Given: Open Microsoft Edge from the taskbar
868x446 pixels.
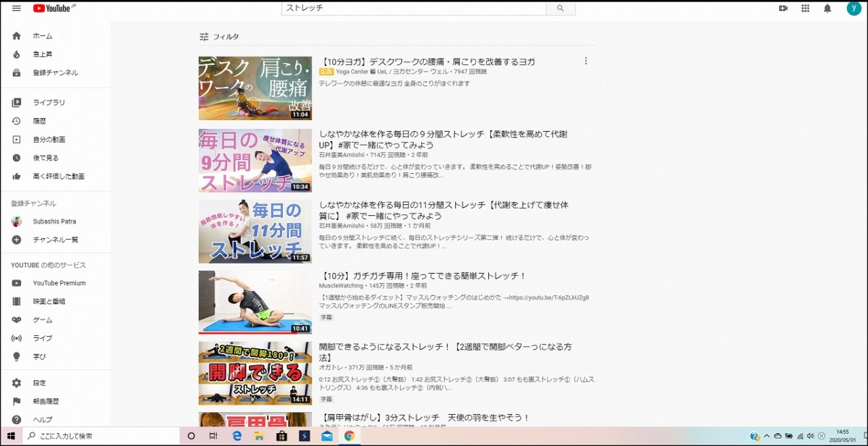Looking at the screenshot, I should (x=236, y=436).
